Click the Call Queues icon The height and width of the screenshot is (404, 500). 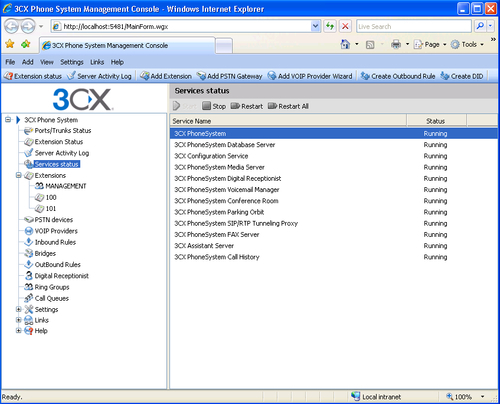[29, 298]
